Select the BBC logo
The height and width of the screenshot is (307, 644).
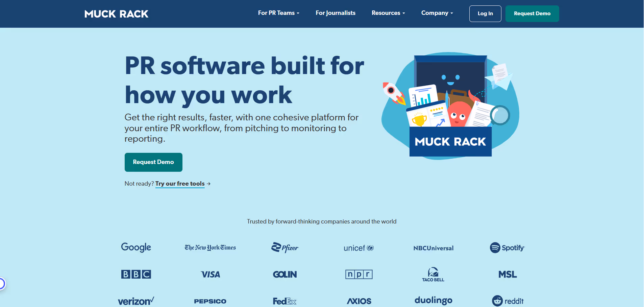135,274
